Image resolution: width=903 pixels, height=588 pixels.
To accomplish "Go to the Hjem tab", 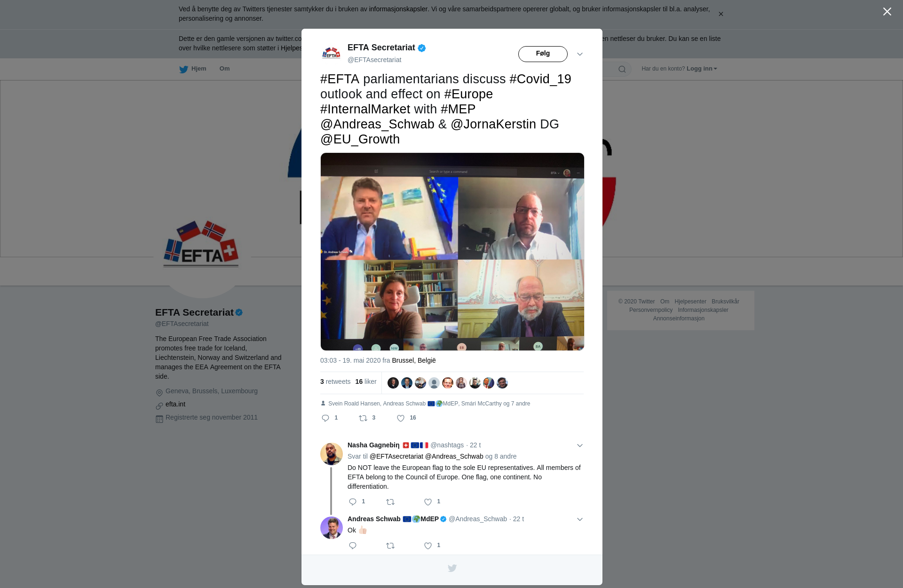I will [193, 69].
